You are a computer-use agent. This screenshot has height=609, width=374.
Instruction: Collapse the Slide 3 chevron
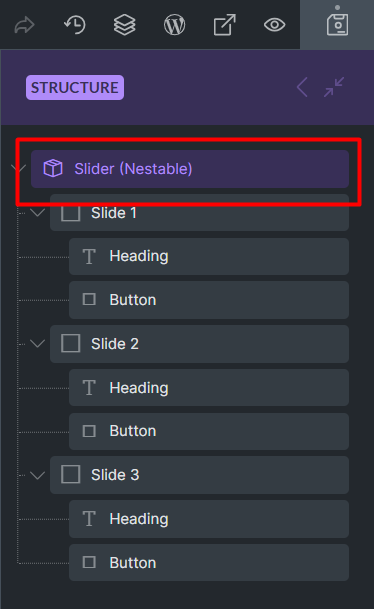pyautogui.click(x=37, y=475)
